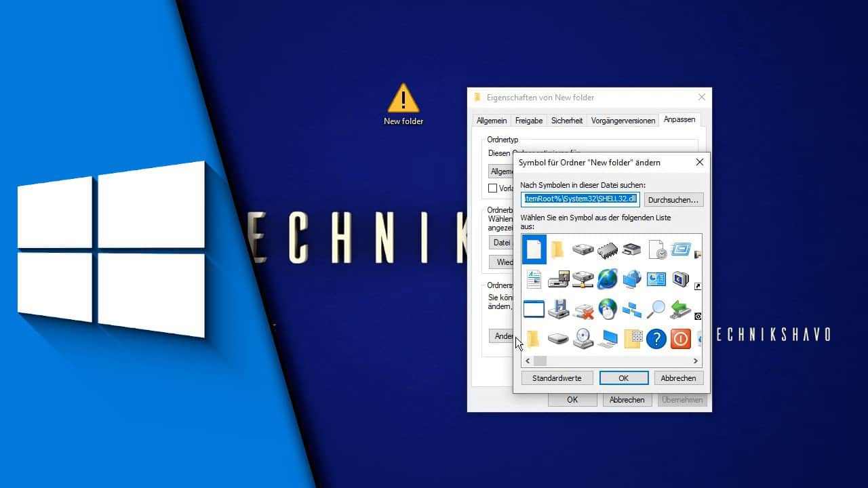Close the symbol change dialog
868x488 pixels.
[700, 163]
